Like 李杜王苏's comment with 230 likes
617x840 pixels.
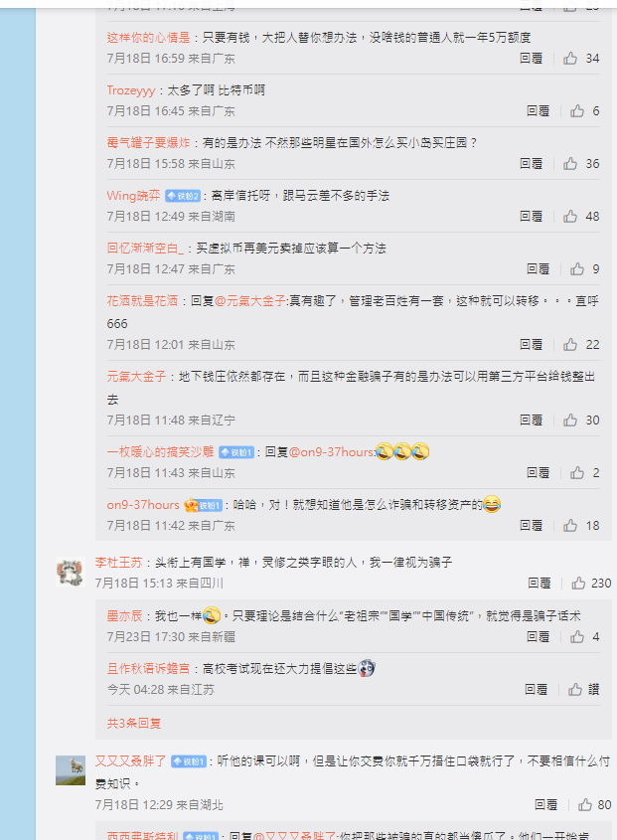tap(591, 583)
